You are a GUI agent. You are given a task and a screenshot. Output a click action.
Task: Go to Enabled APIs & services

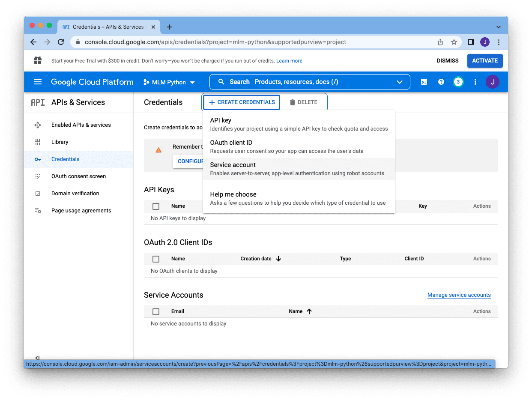tap(79, 125)
